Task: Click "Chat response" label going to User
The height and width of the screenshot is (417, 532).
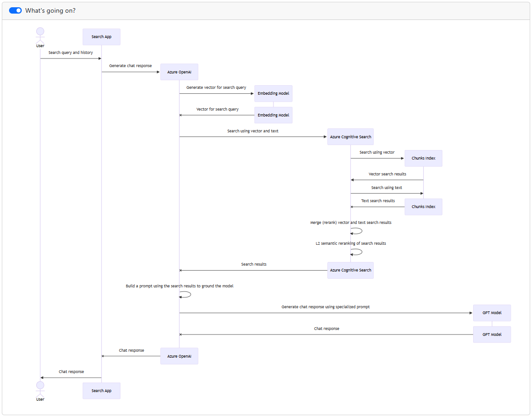Action: click(x=71, y=372)
